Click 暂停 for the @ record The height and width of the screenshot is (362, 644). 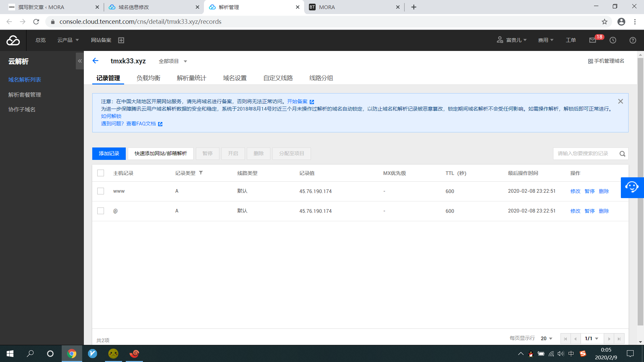point(590,211)
